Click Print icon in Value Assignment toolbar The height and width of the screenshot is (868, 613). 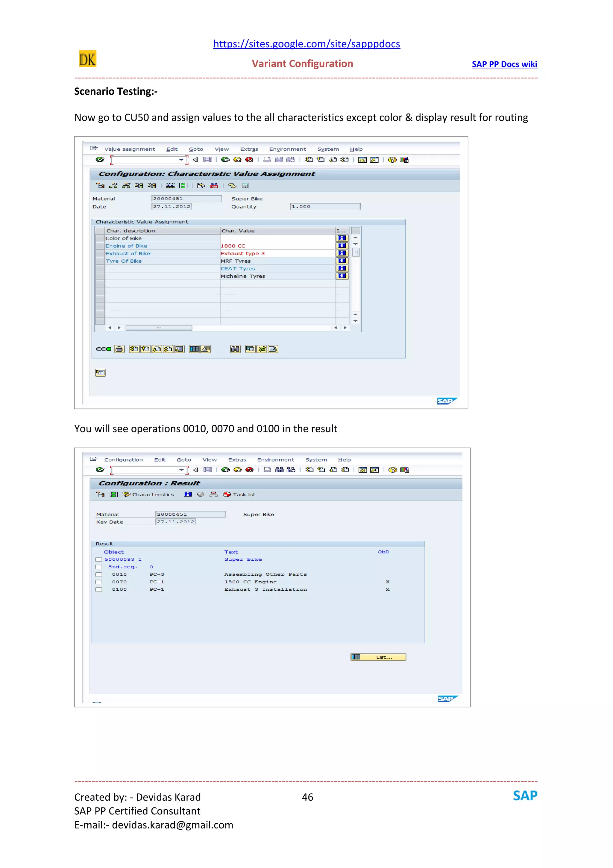[x=267, y=160]
